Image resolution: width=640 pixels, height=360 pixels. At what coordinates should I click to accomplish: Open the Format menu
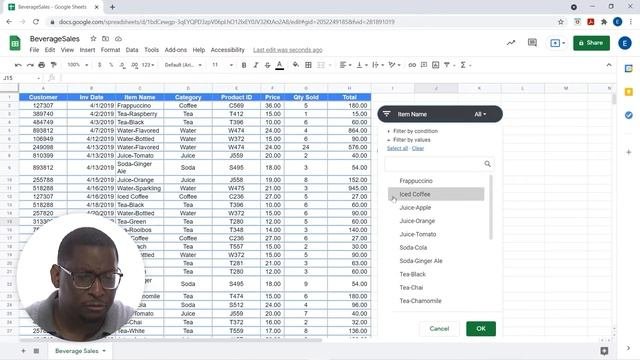click(110, 50)
